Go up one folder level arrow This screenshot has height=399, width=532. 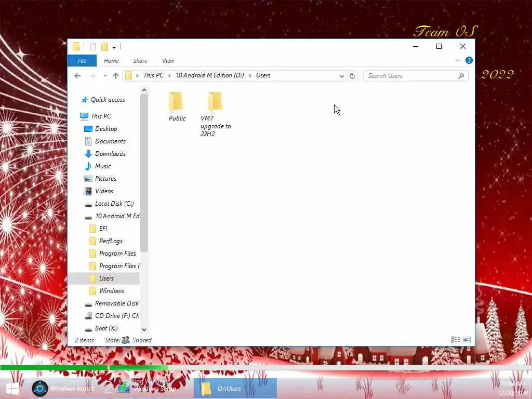click(x=116, y=76)
